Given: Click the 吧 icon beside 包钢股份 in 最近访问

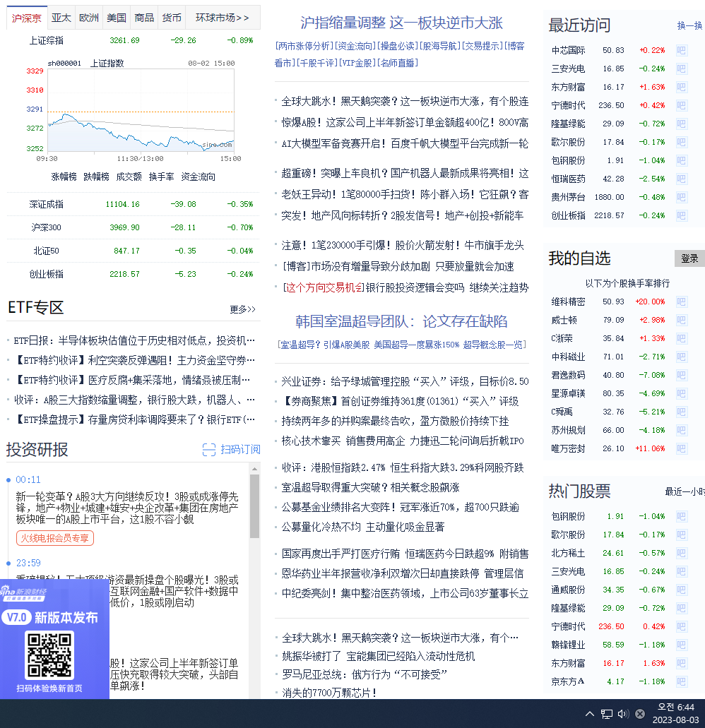Looking at the screenshot, I should coord(681,161).
